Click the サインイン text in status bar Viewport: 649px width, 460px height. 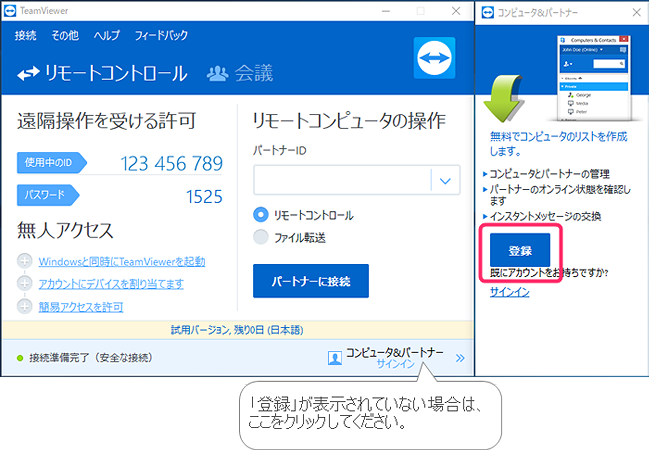pyautogui.click(x=395, y=364)
